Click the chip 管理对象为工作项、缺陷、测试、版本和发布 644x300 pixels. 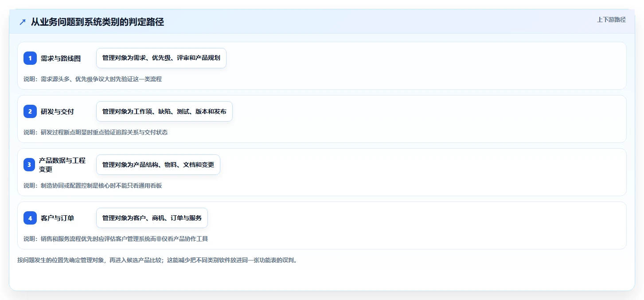point(164,111)
